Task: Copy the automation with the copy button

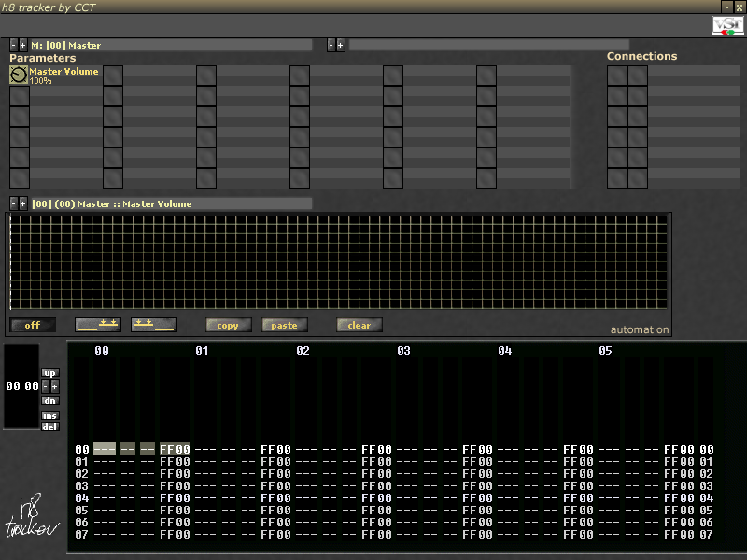Action: pos(229,325)
